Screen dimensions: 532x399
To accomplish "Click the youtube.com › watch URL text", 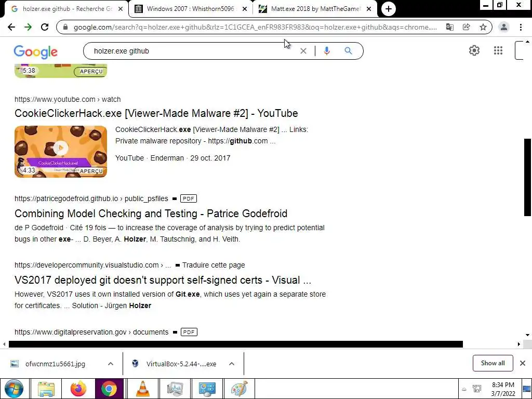I will coord(68,99).
